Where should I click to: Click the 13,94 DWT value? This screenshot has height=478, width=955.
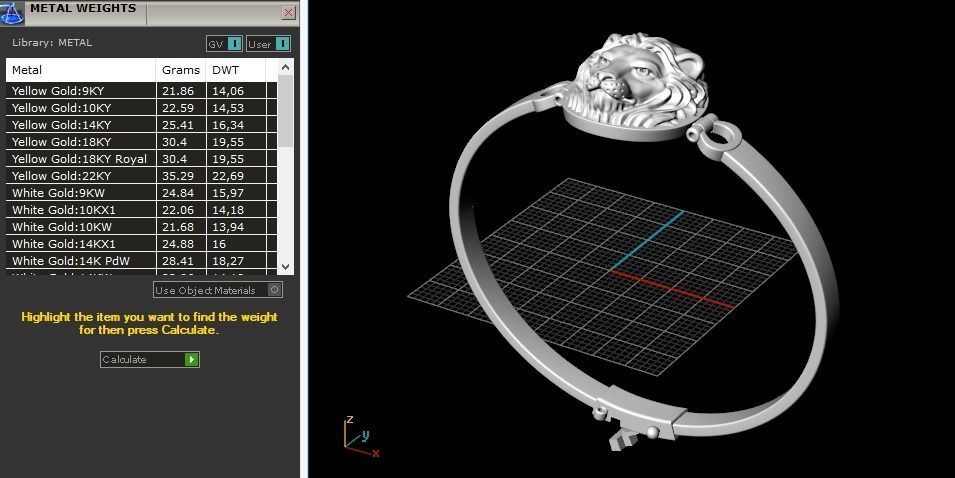click(x=228, y=227)
